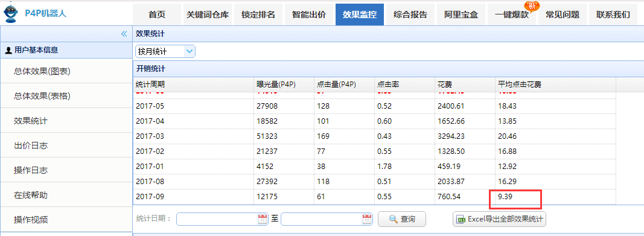Open the 智能出价 tab
The height and width of the screenshot is (236, 644).
coord(309,14)
